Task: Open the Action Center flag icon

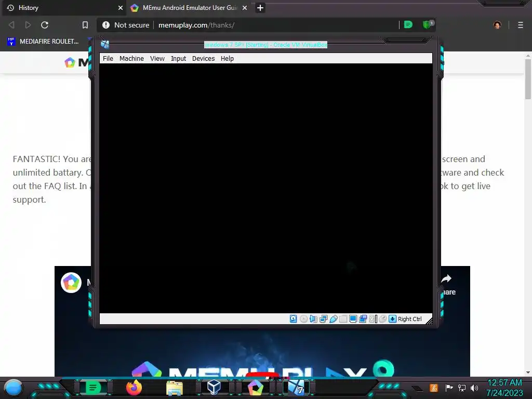Action: (449, 388)
